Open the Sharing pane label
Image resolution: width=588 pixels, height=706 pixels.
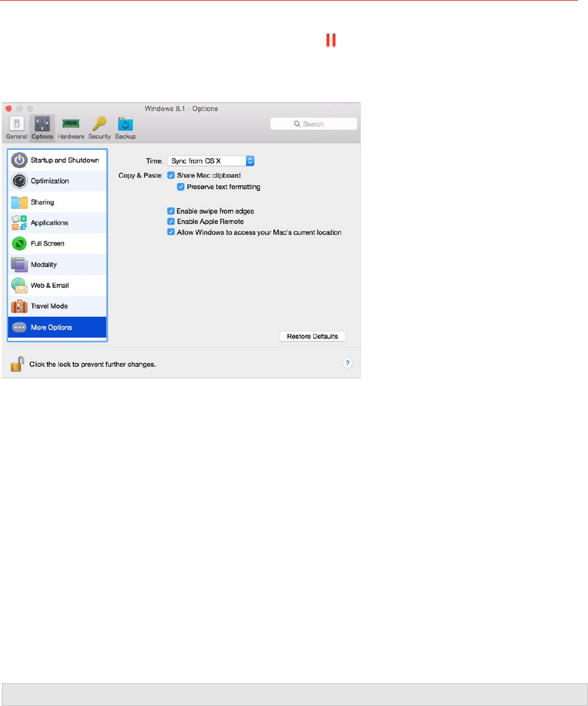42,202
